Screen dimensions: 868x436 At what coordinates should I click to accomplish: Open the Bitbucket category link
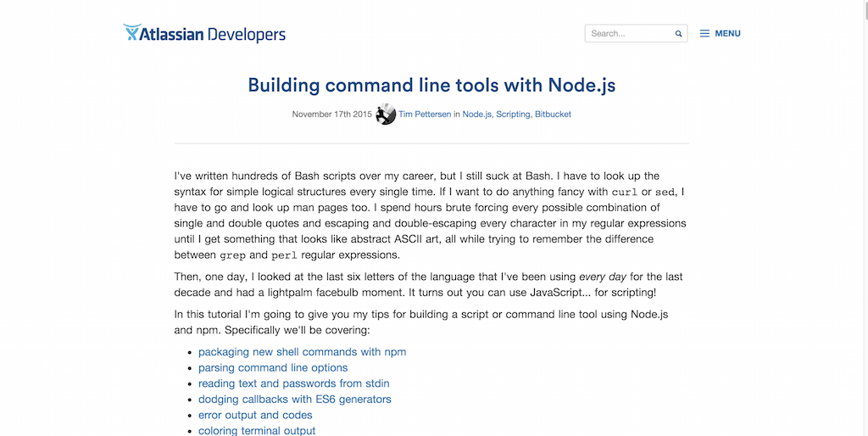coord(553,115)
